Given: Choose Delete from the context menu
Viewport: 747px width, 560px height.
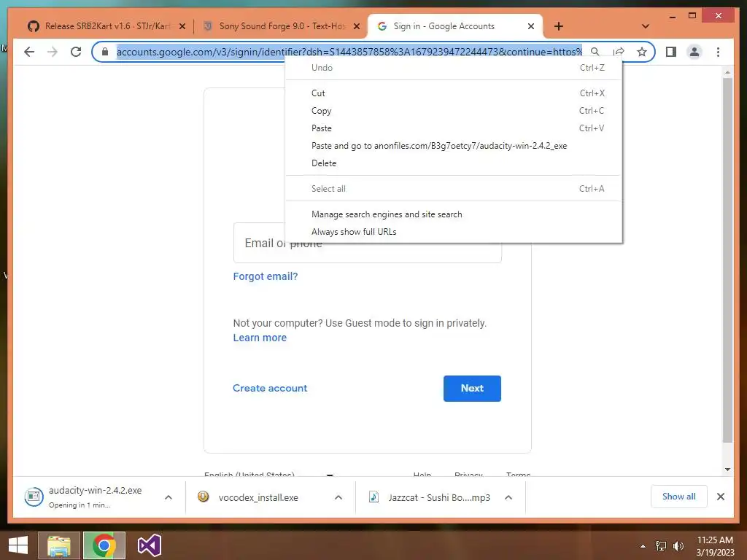Looking at the screenshot, I should pos(454,163).
